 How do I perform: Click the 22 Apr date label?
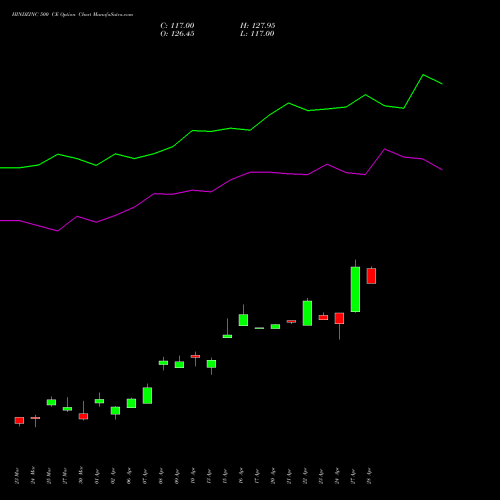coord(305,476)
